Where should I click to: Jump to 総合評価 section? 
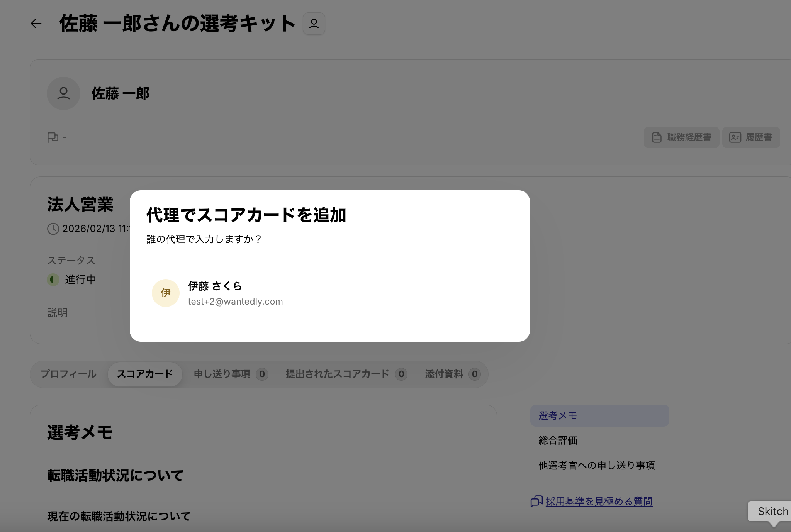coord(558,441)
